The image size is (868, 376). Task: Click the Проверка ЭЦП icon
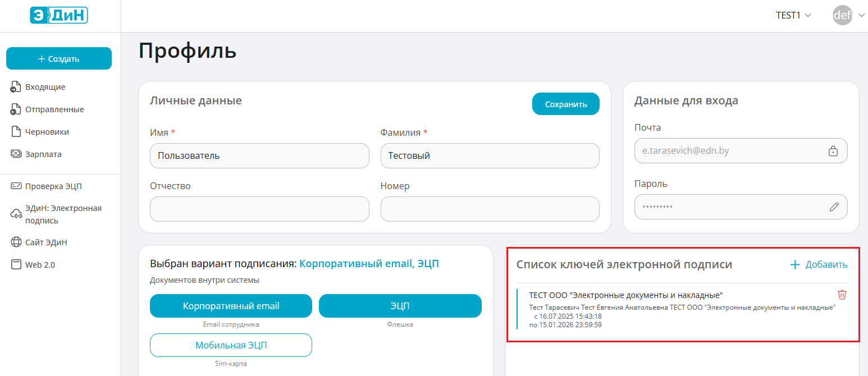16,186
